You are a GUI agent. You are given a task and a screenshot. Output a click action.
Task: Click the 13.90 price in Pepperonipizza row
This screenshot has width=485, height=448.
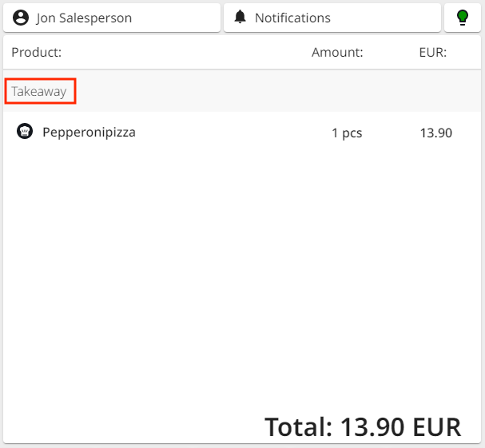coord(435,133)
